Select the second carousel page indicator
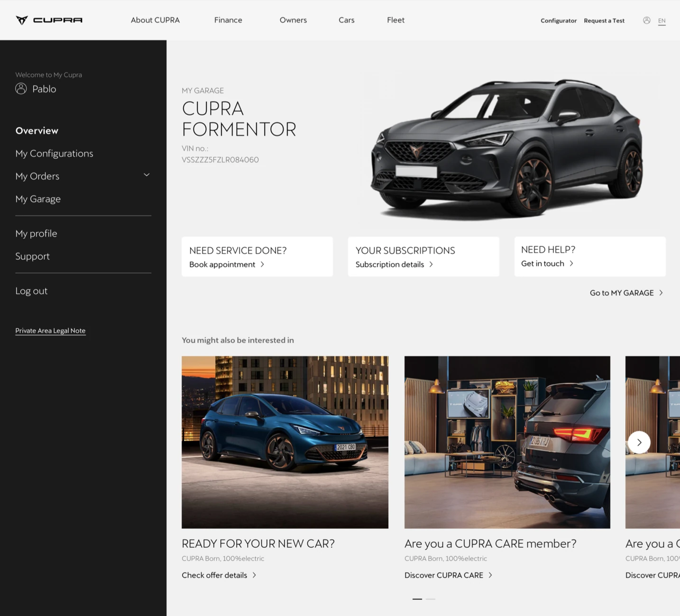Screen dimensions: 680x616 (x=431, y=599)
